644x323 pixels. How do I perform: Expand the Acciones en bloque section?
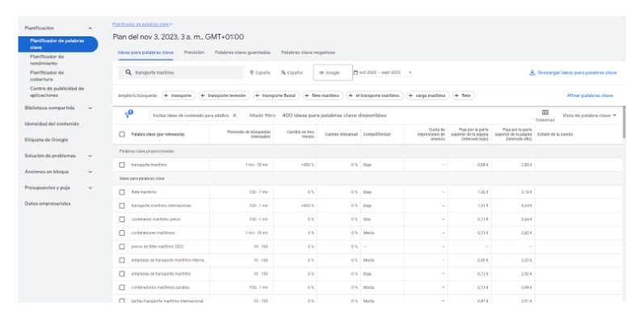90,171
